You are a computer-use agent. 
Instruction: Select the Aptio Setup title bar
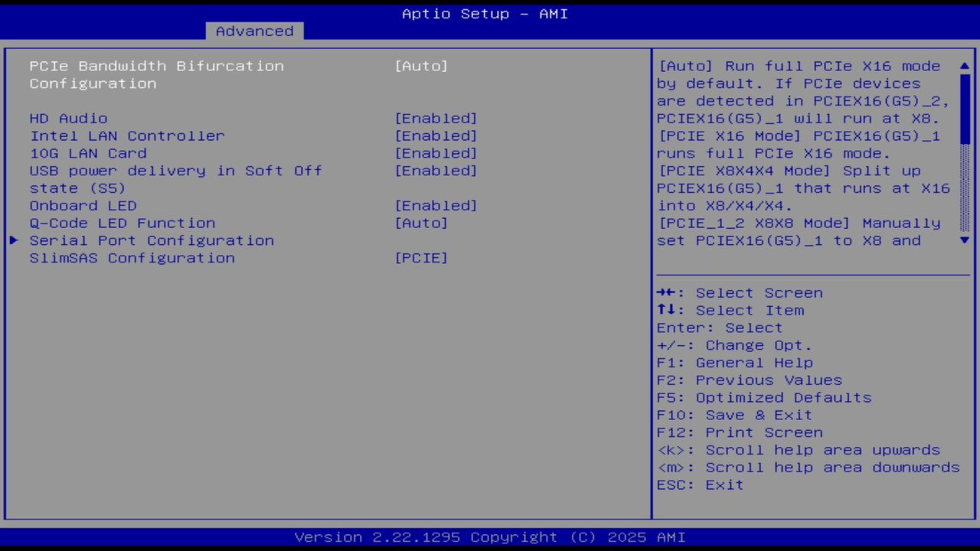(484, 13)
